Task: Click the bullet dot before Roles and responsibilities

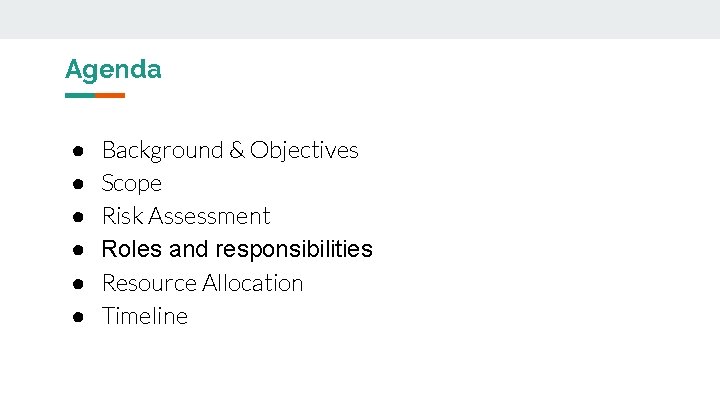Action: tap(76, 250)
